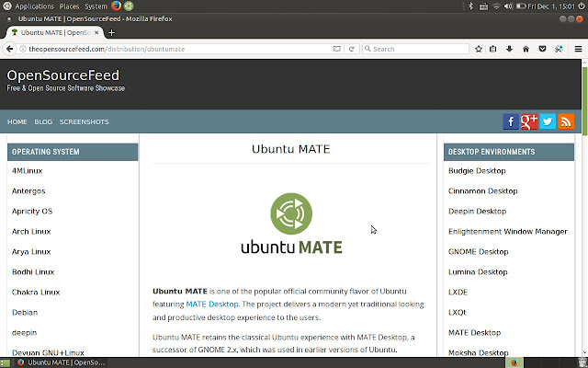Open LXDE link
The width and height of the screenshot is (588, 368).
pos(458,293)
